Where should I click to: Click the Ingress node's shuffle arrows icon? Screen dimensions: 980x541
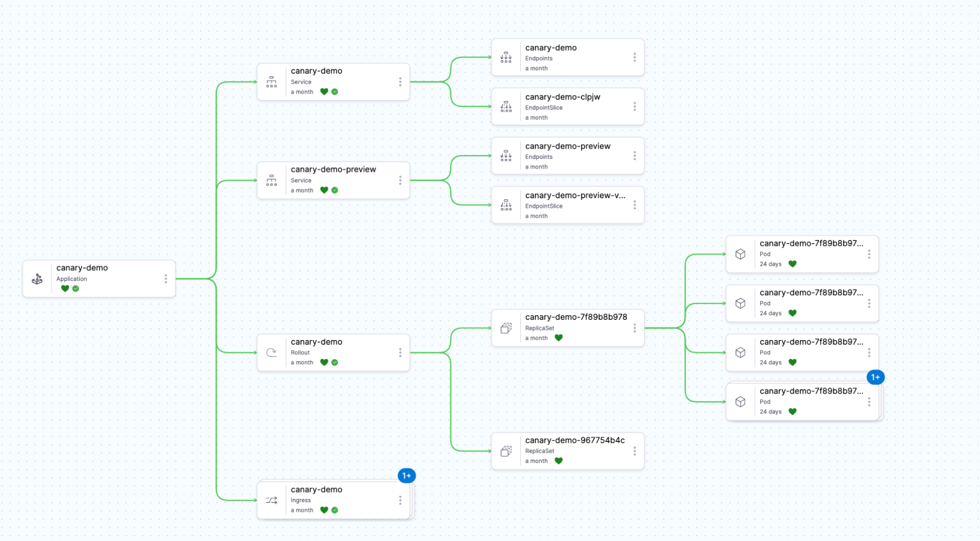(x=272, y=500)
